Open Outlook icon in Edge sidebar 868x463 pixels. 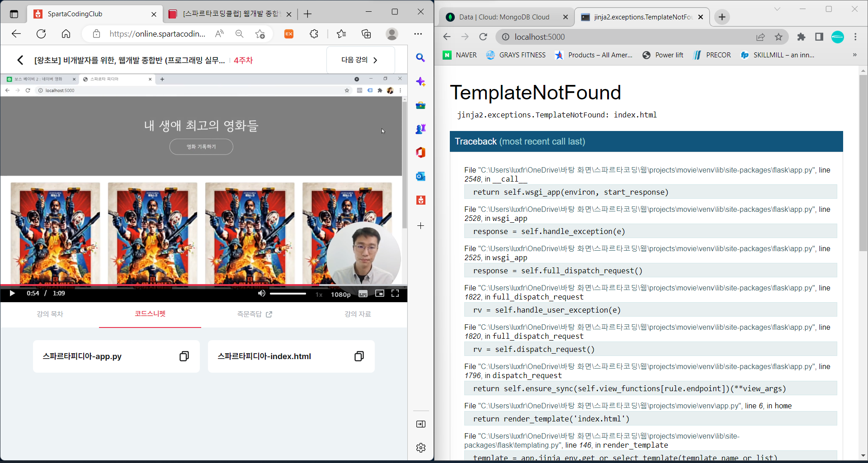point(421,177)
